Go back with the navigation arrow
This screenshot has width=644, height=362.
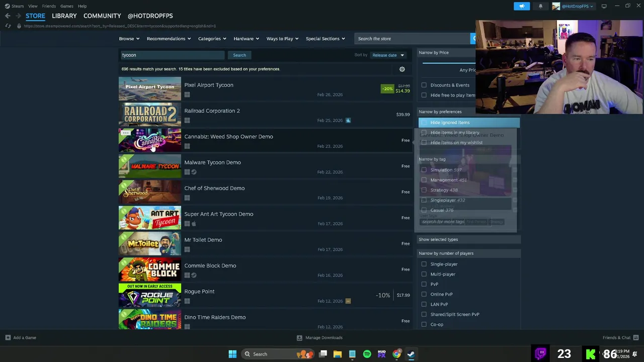(x=8, y=16)
